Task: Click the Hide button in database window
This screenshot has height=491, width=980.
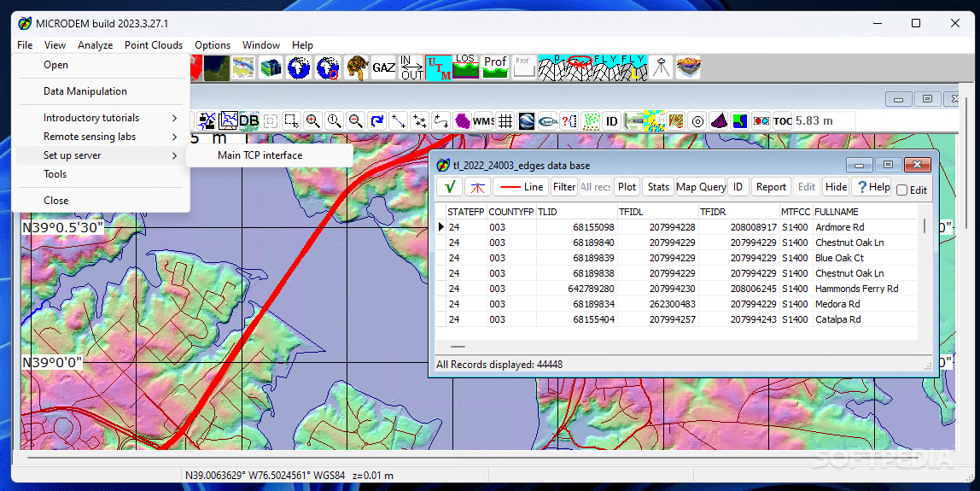Action: (x=836, y=186)
